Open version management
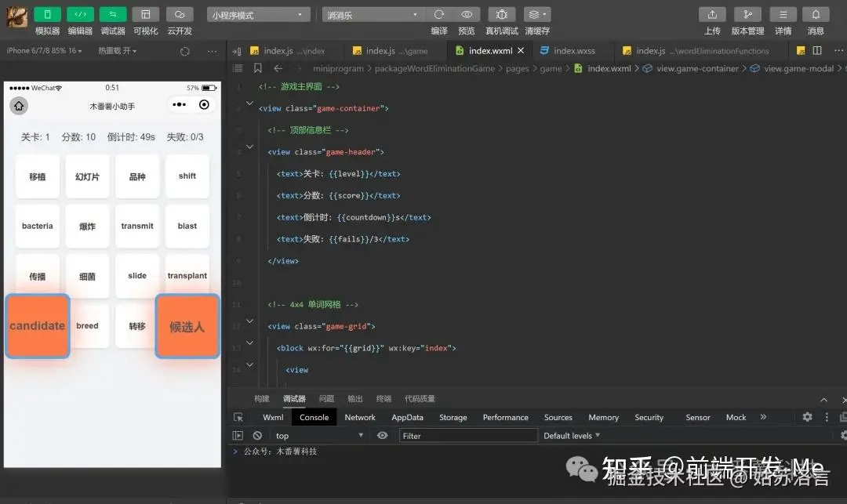 747,15
